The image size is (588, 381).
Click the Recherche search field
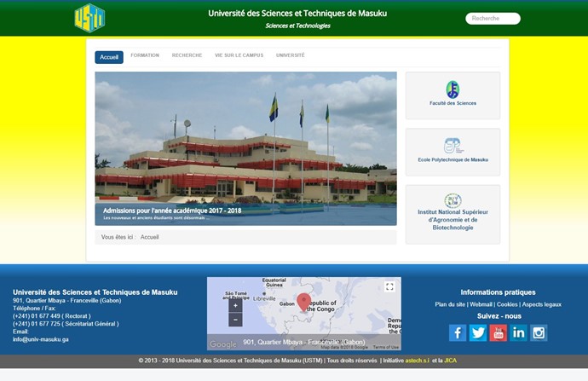[x=493, y=18]
